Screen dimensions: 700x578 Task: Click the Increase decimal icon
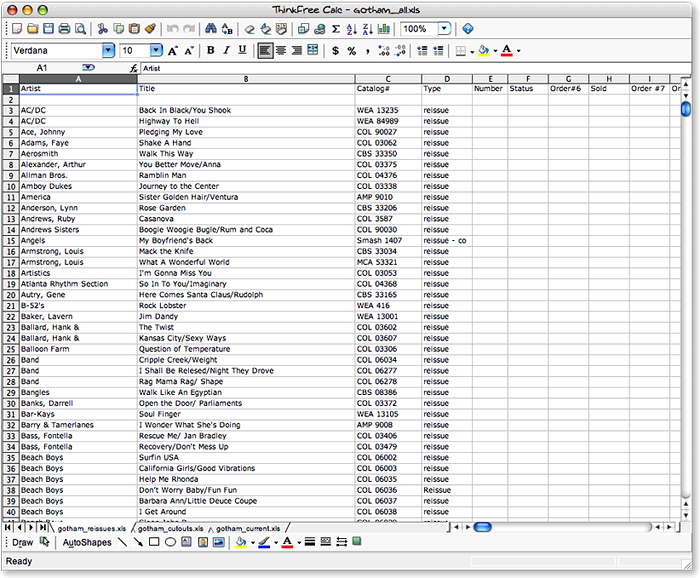tap(383, 50)
